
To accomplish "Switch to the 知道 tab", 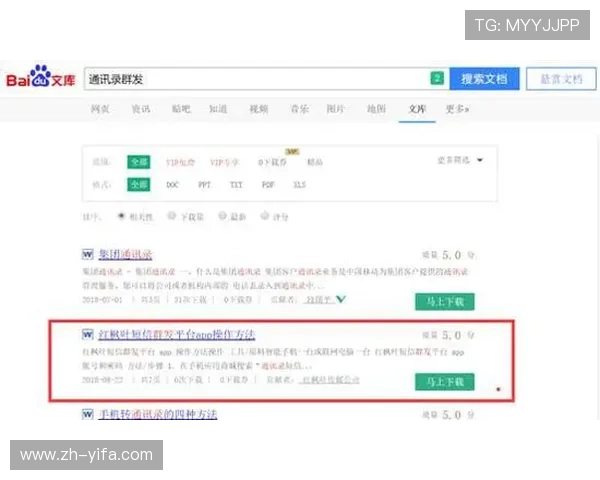I will click(x=218, y=109).
